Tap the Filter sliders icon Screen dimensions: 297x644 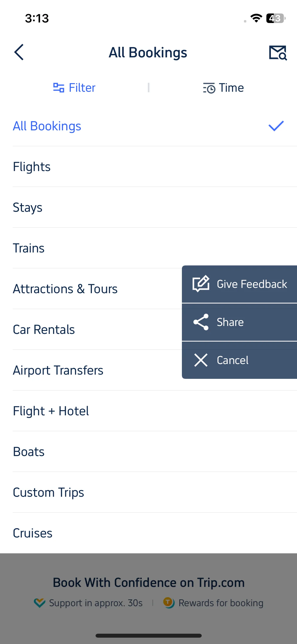point(59,88)
